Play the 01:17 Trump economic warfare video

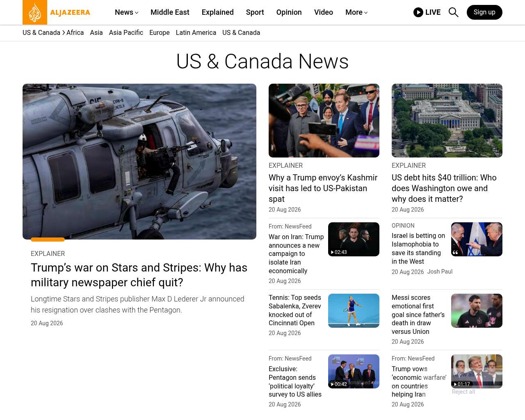[x=477, y=372]
